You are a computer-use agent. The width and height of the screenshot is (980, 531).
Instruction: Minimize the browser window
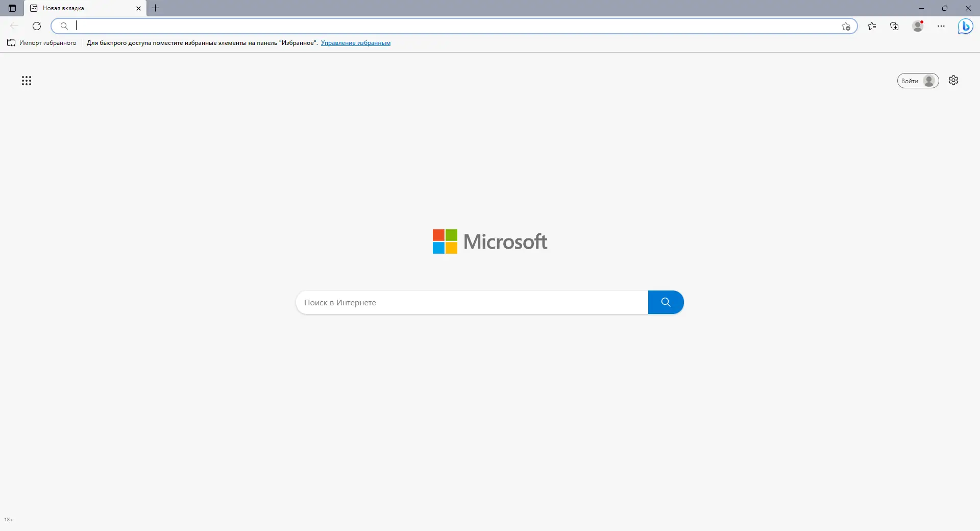pyautogui.click(x=921, y=8)
